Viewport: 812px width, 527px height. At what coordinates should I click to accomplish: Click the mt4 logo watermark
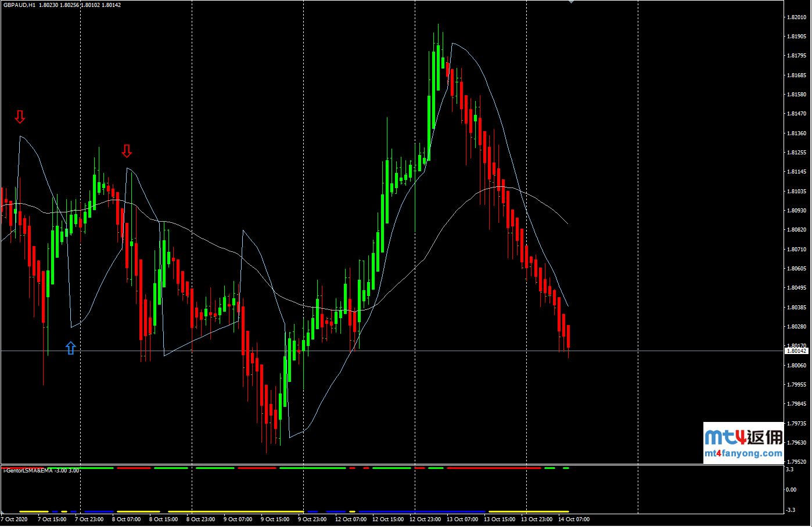point(724,436)
